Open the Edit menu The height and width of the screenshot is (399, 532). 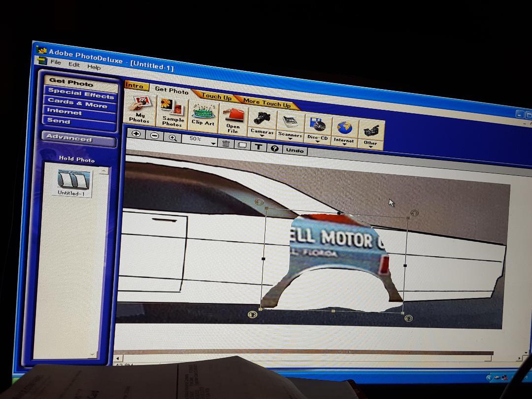[x=74, y=65]
